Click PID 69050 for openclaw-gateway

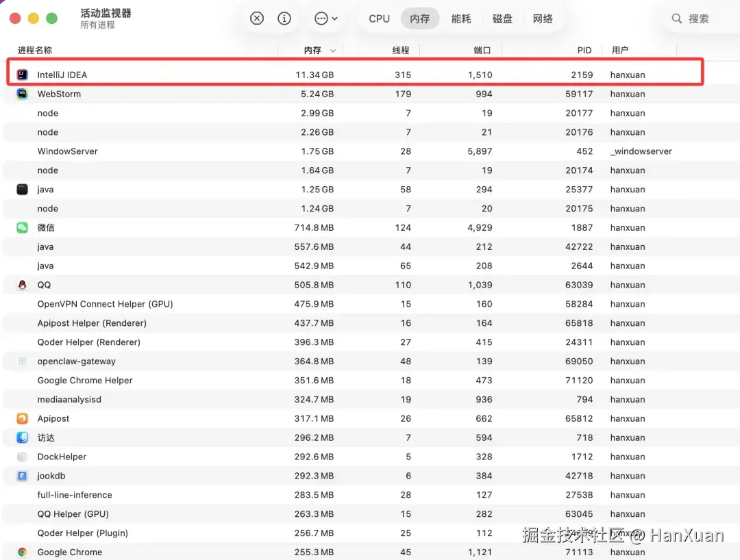click(x=579, y=361)
